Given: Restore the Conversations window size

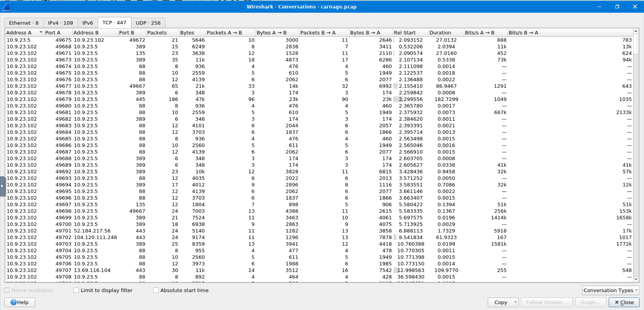Looking at the screenshot, I should [x=617, y=6].
